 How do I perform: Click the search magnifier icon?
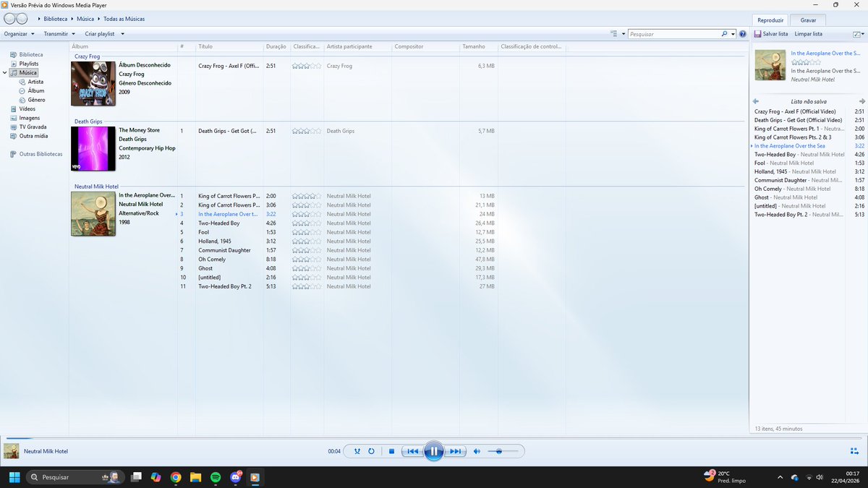click(x=725, y=34)
